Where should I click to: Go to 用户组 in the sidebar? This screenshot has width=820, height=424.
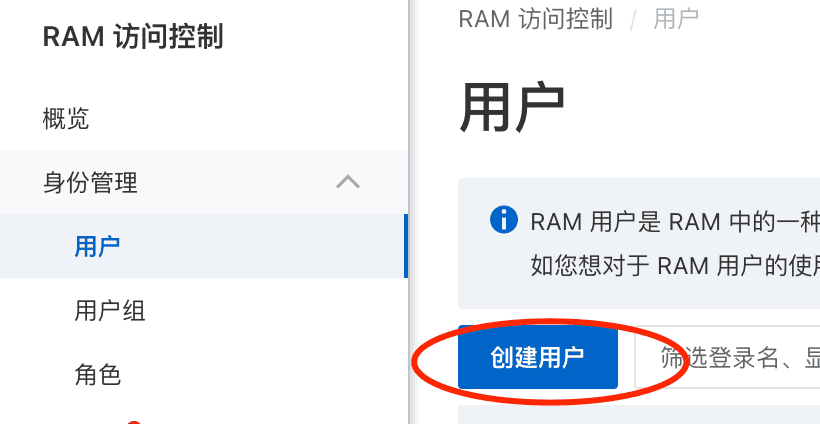(x=110, y=311)
